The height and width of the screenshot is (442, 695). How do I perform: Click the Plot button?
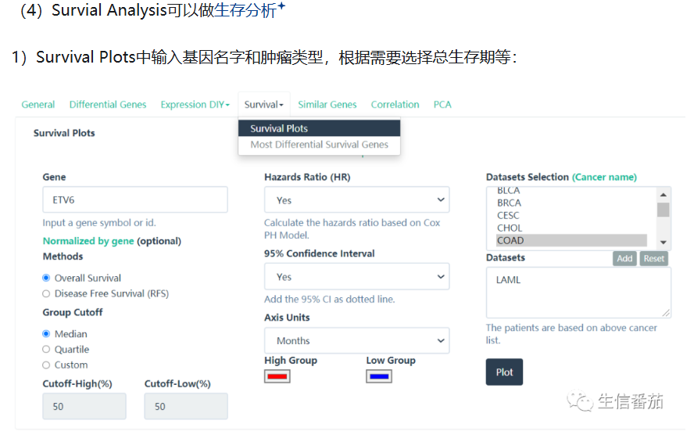pos(504,372)
